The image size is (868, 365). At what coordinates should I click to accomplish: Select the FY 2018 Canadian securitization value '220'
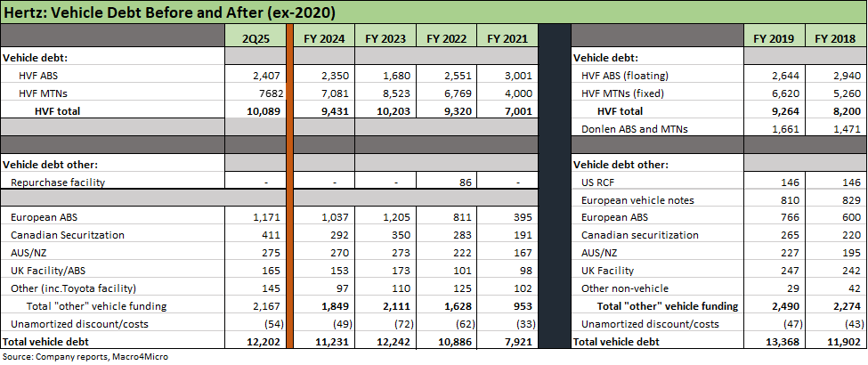tap(851, 235)
